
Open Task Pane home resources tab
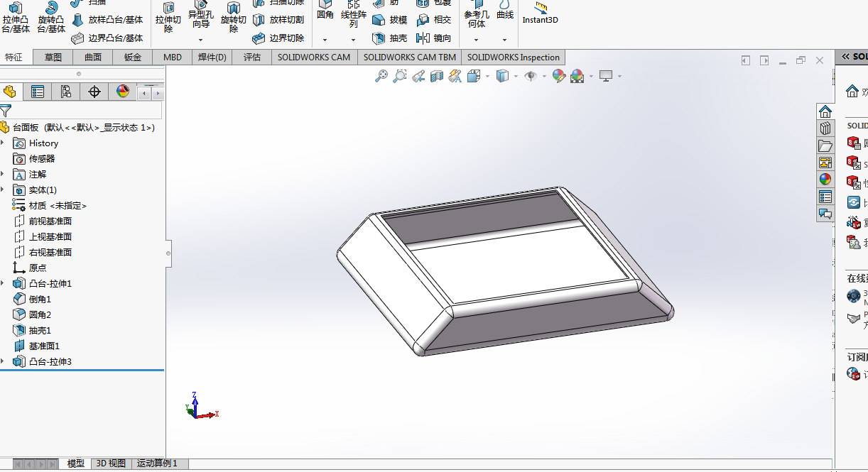825,111
